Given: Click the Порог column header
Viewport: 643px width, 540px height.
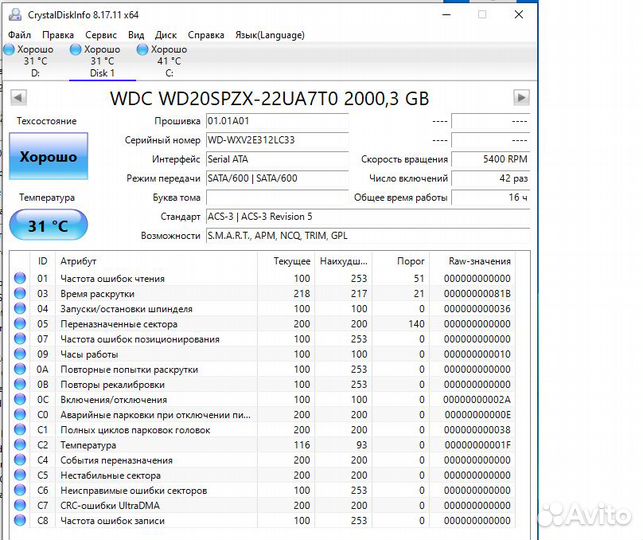Looking at the screenshot, I should [x=400, y=261].
